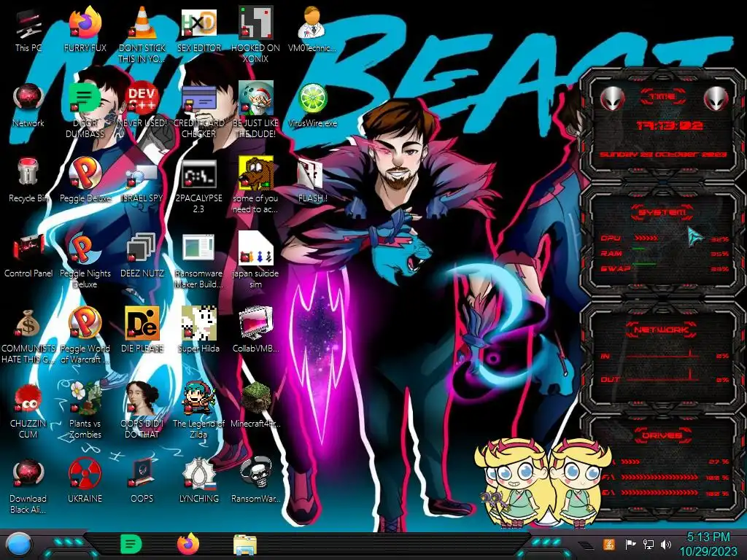Click the network IN graph row

click(664, 355)
